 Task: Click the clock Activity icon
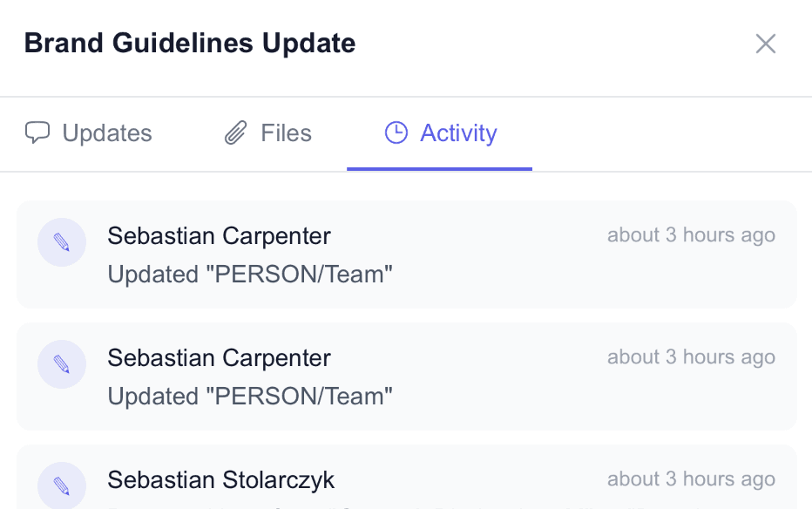click(396, 133)
